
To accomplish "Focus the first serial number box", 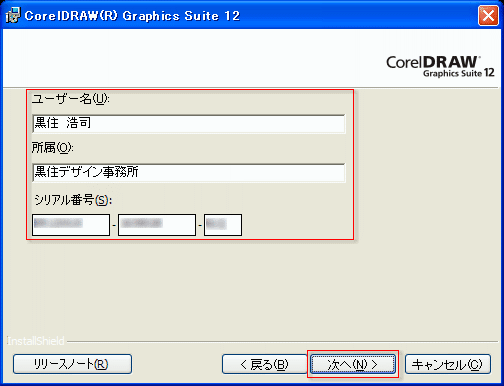I will click(71, 225).
